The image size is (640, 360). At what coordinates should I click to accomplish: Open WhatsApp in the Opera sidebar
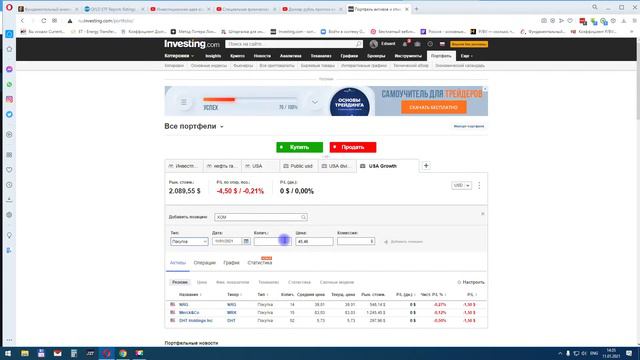(x=9, y=84)
